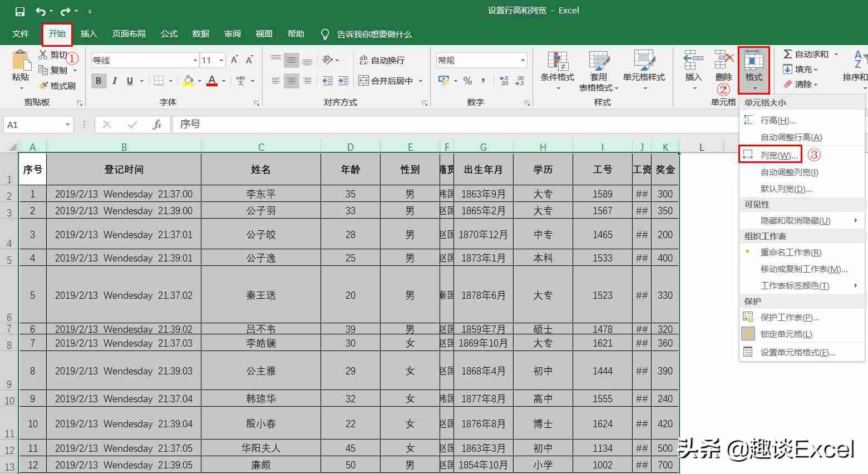Click AutoSum (自动求和)
This screenshot has height=474, width=868.
(x=806, y=54)
